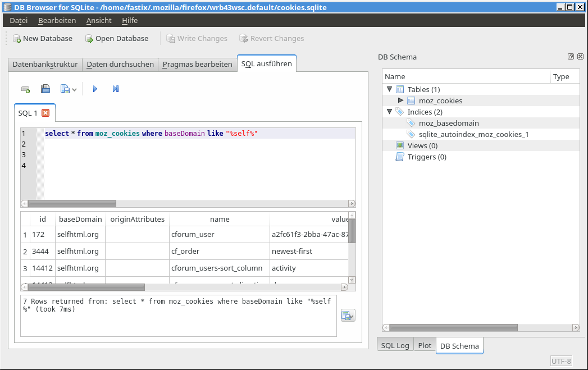
Task: Select the moz_basedomain index item
Action: tap(449, 123)
